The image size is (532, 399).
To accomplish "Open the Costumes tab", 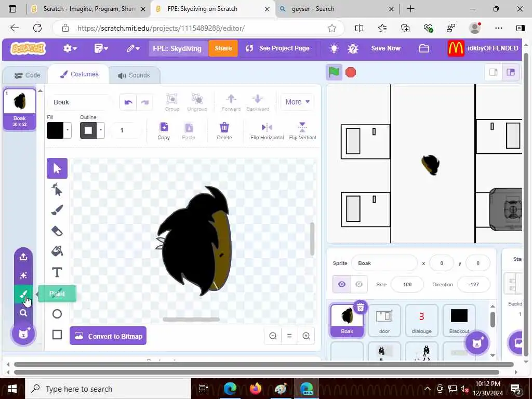I will [79, 74].
